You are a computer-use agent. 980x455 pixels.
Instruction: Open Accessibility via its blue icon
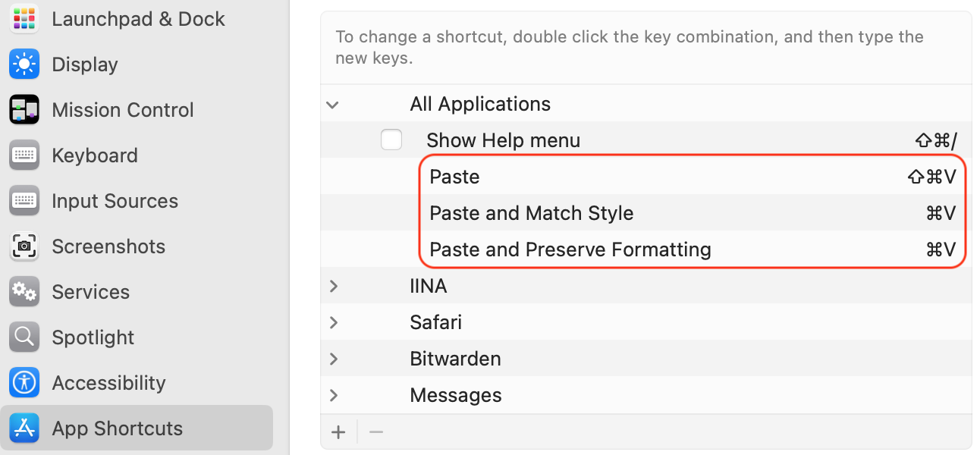point(24,383)
